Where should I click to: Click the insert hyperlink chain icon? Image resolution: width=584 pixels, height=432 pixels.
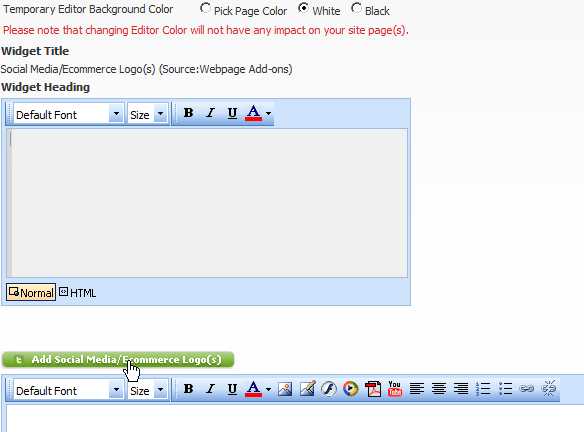(x=527, y=389)
